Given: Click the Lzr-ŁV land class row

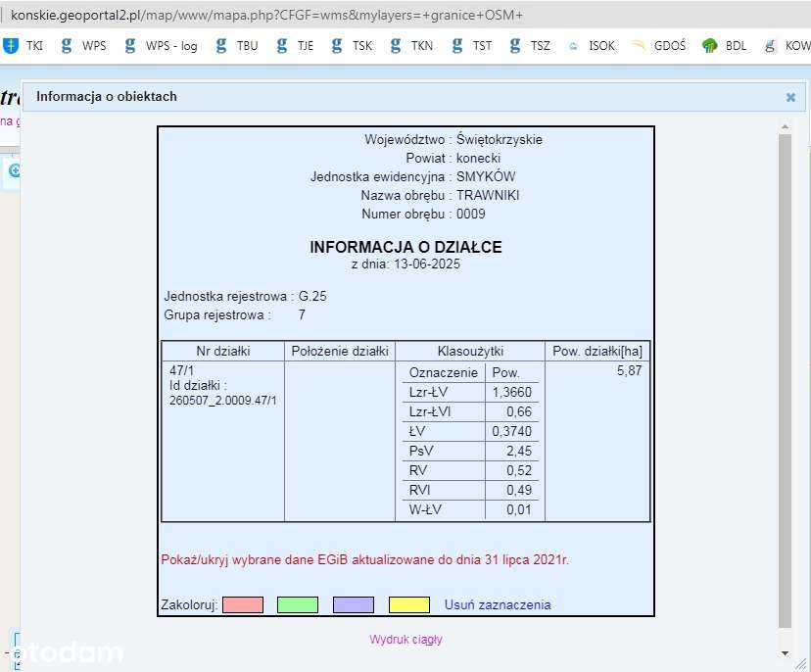Looking at the screenshot, I should pyautogui.click(x=470, y=392).
